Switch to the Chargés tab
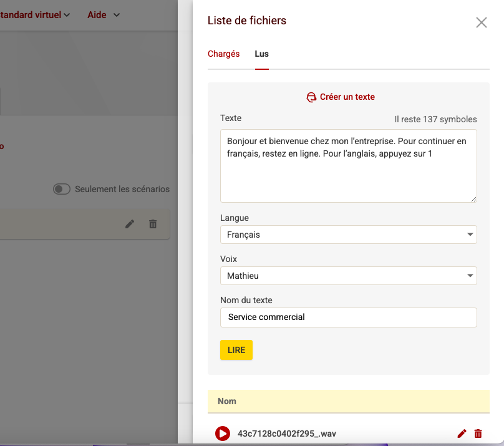The width and height of the screenshot is (504, 446). 223,54
